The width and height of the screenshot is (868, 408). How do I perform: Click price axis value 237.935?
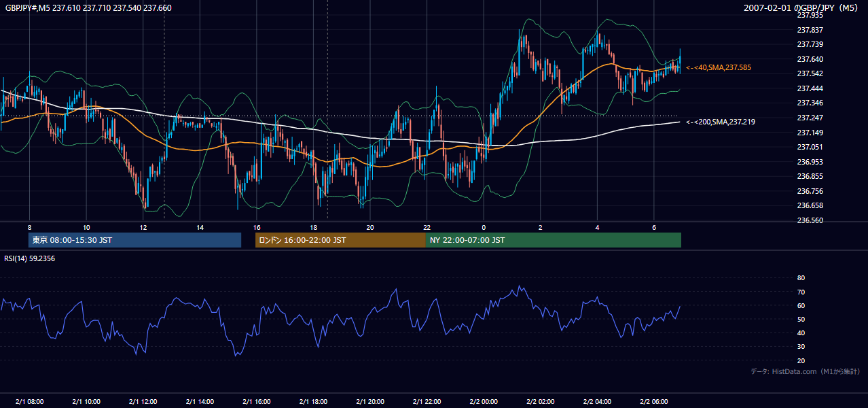coord(810,15)
